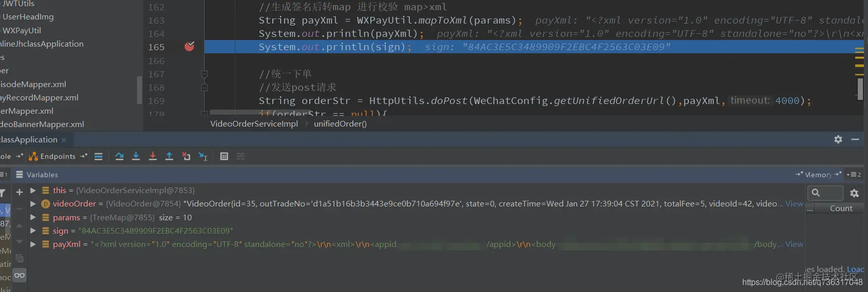Viewport: 868px width, 292px height.
Task: Open VideoBannerMapper.xml in project tree
Action: [x=42, y=124]
